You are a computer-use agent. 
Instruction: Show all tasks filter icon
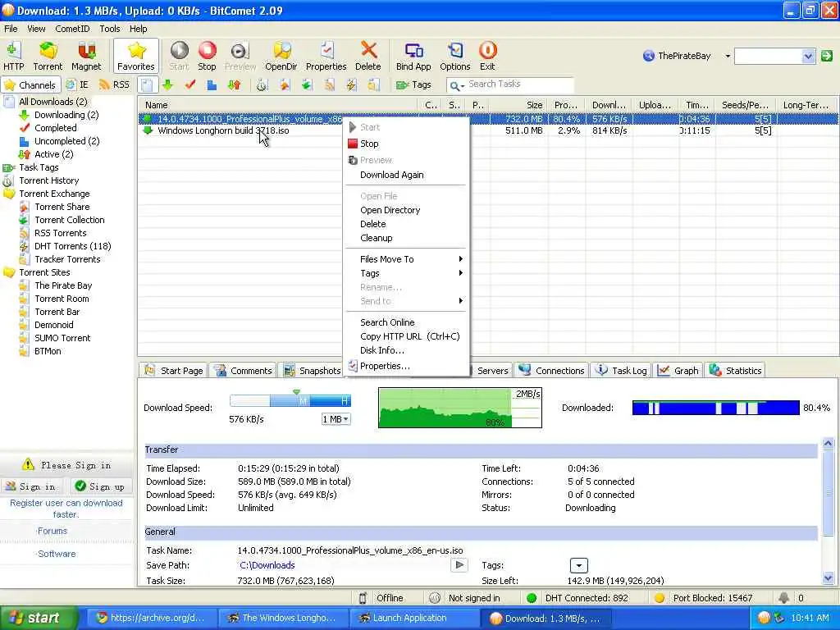point(148,84)
